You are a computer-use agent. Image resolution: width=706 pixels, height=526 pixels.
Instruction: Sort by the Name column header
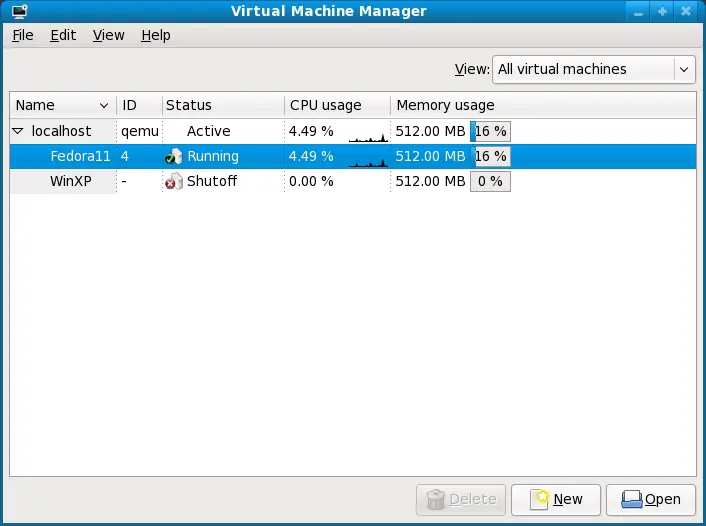(x=62, y=105)
